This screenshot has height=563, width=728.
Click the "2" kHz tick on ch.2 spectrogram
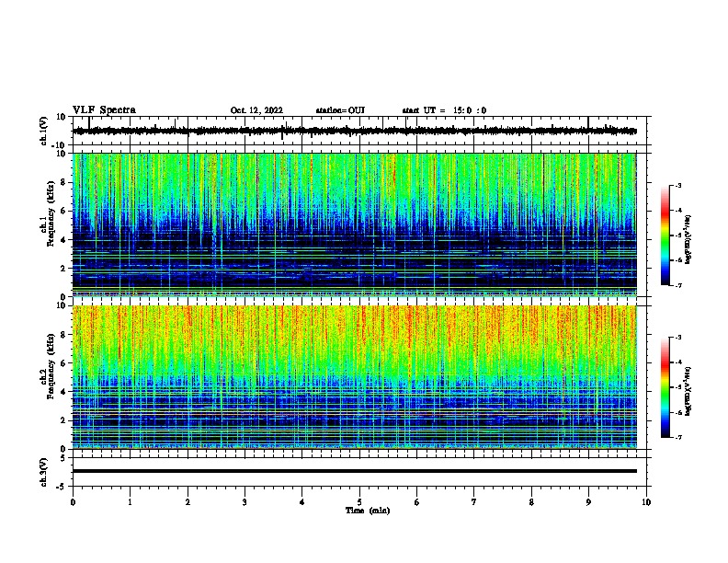coord(63,420)
